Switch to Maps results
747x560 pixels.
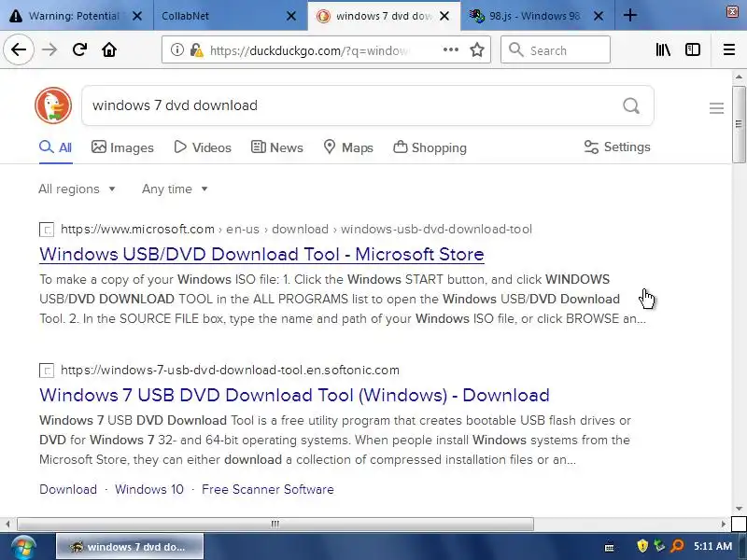348,147
